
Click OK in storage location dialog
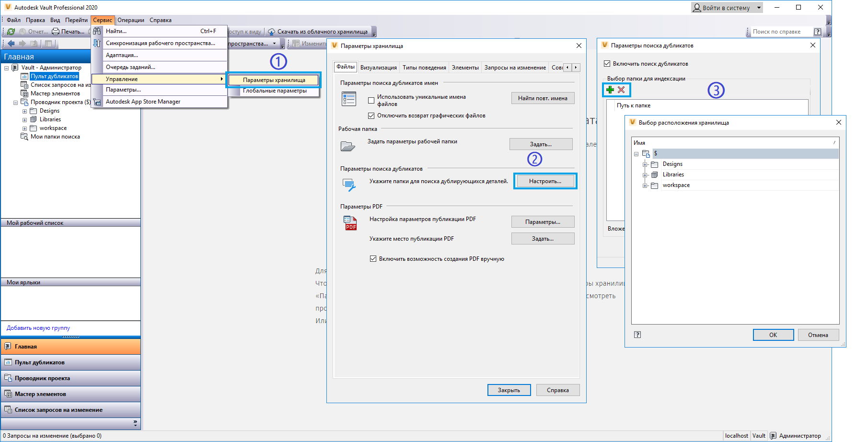click(x=773, y=335)
